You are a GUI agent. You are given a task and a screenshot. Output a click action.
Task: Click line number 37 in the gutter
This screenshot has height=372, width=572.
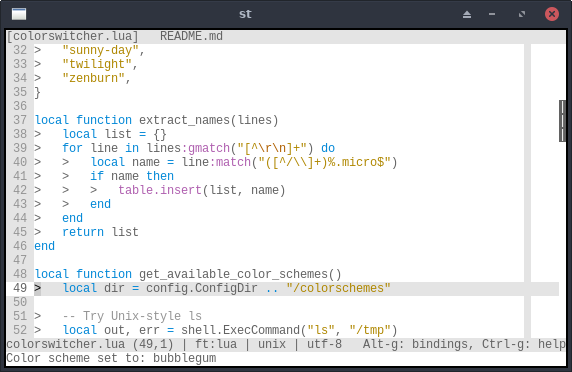[x=20, y=120]
